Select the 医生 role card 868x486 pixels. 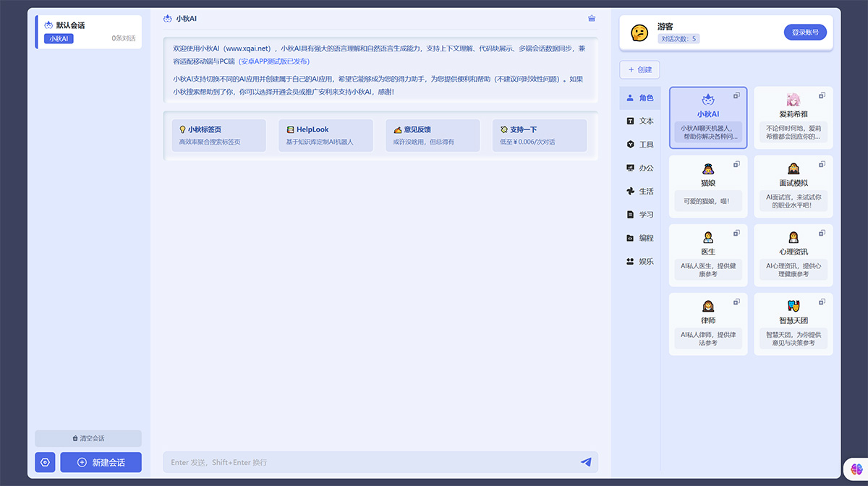(707, 255)
